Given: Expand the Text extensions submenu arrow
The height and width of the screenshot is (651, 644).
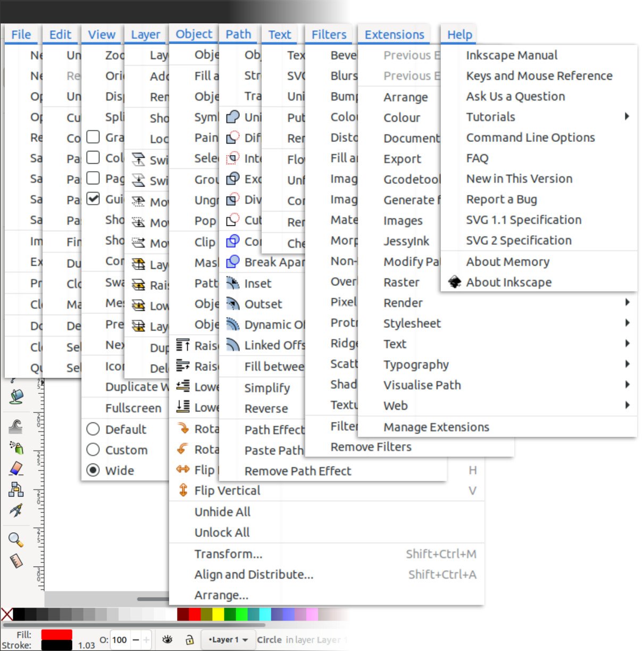Looking at the screenshot, I should (x=627, y=344).
